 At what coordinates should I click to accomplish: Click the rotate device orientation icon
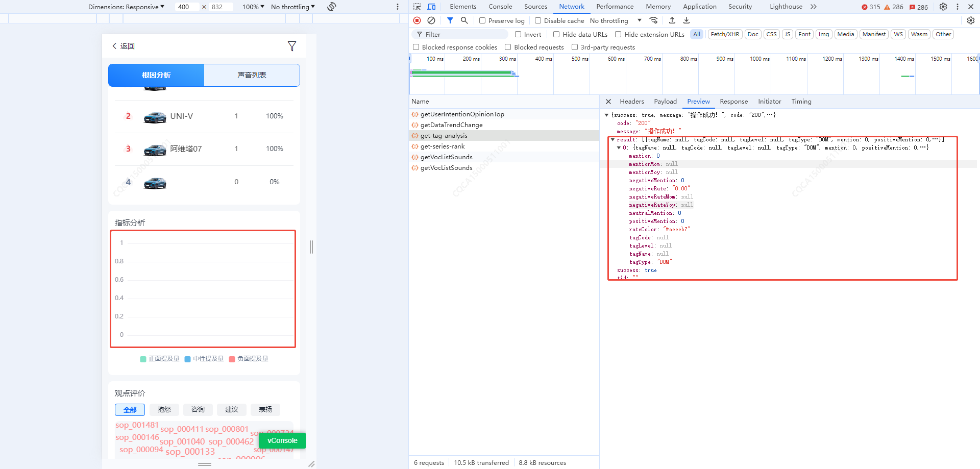332,7
